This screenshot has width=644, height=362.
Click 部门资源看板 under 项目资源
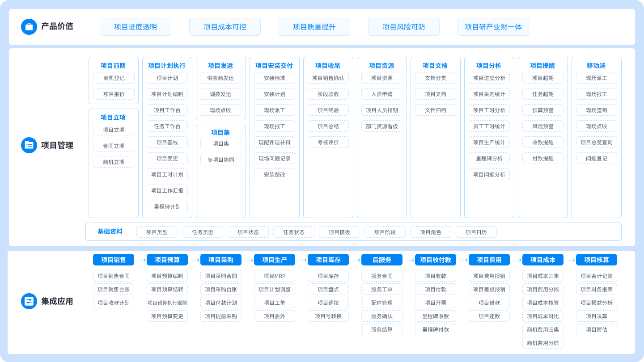point(382,126)
